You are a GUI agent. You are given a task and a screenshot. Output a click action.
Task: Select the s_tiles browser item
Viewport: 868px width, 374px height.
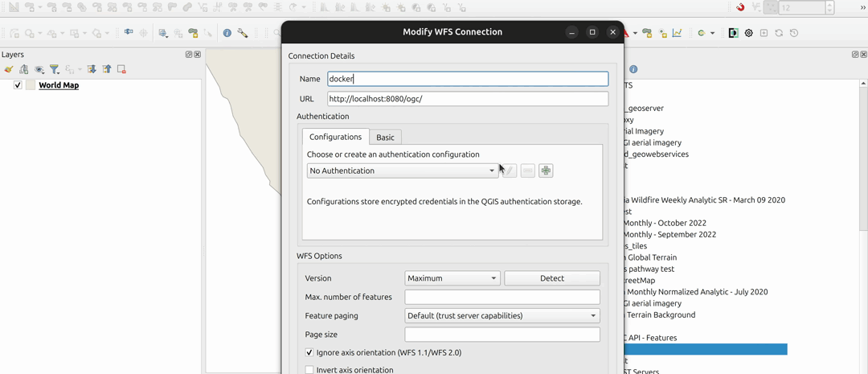[636, 246]
